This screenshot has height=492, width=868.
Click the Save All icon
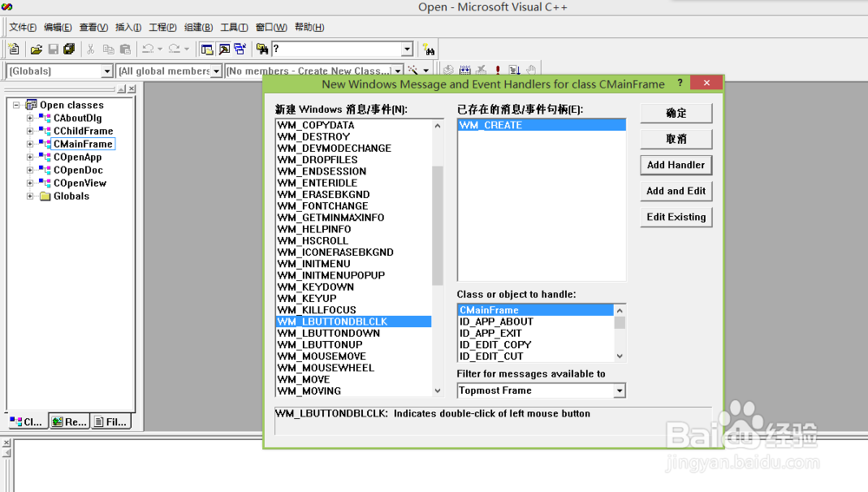(69, 49)
